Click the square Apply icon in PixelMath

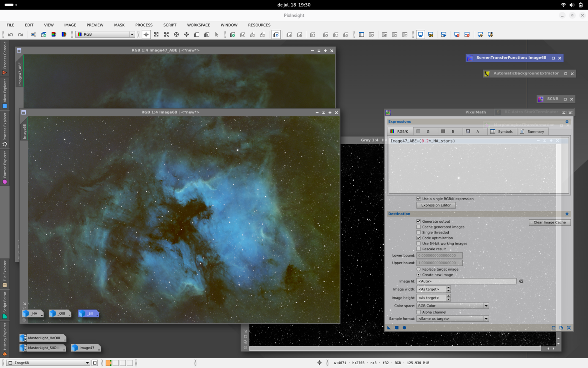click(x=397, y=328)
